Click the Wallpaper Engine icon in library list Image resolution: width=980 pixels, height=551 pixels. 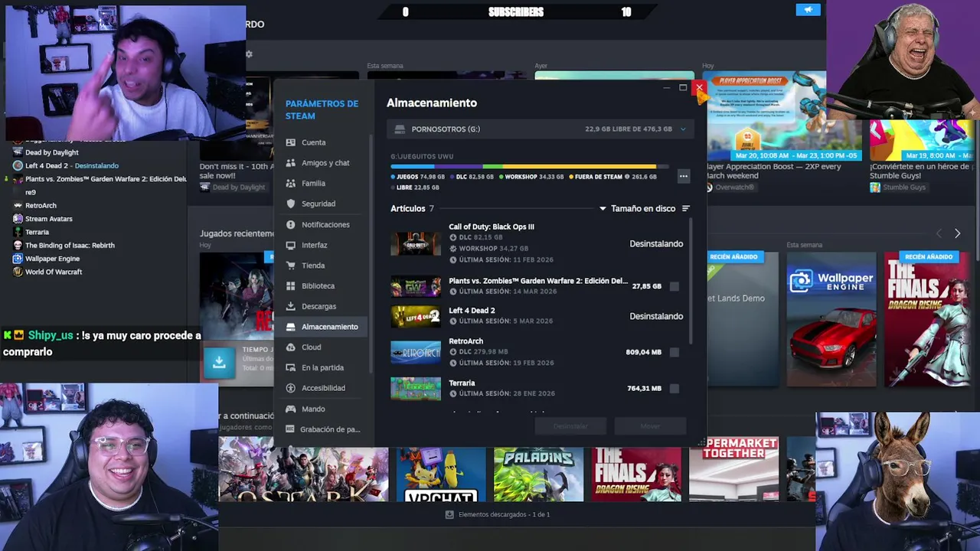[18, 259]
